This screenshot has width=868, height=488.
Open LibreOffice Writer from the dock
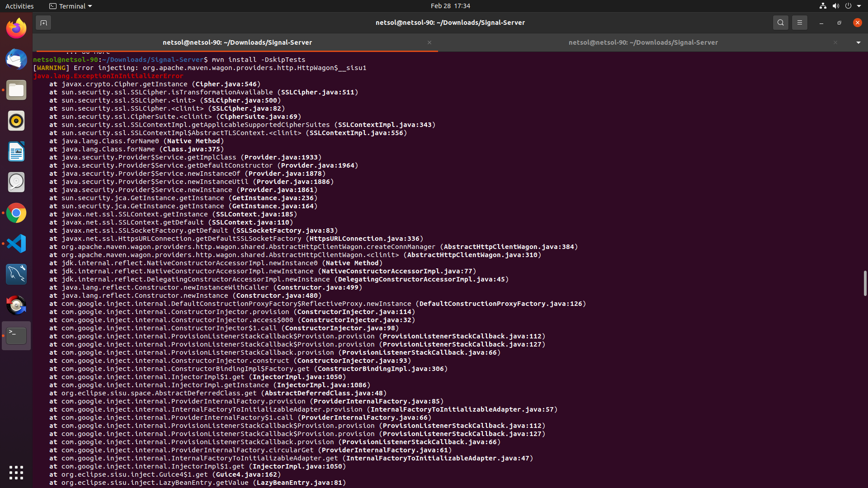(16, 151)
